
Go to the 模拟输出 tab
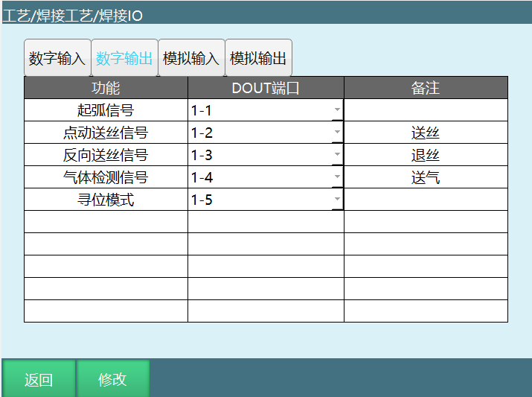tap(258, 59)
